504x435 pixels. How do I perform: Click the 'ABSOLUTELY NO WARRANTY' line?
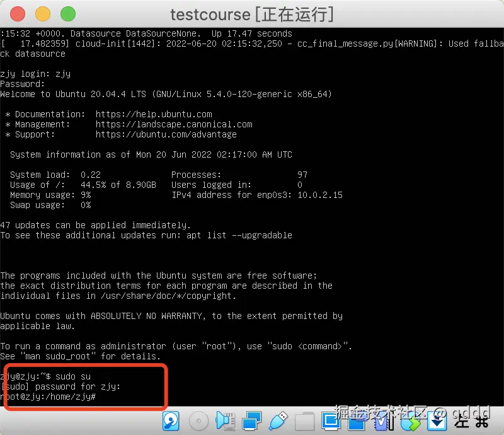171,316
